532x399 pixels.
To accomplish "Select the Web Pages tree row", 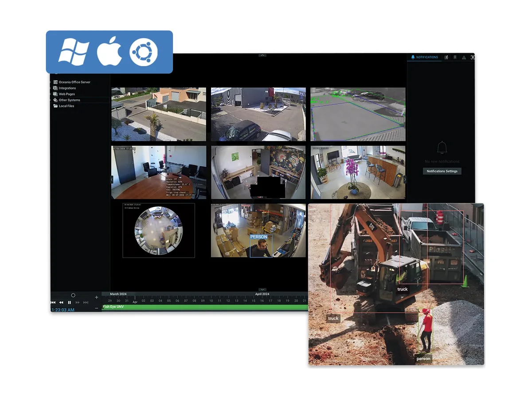I will pyautogui.click(x=80, y=94).
